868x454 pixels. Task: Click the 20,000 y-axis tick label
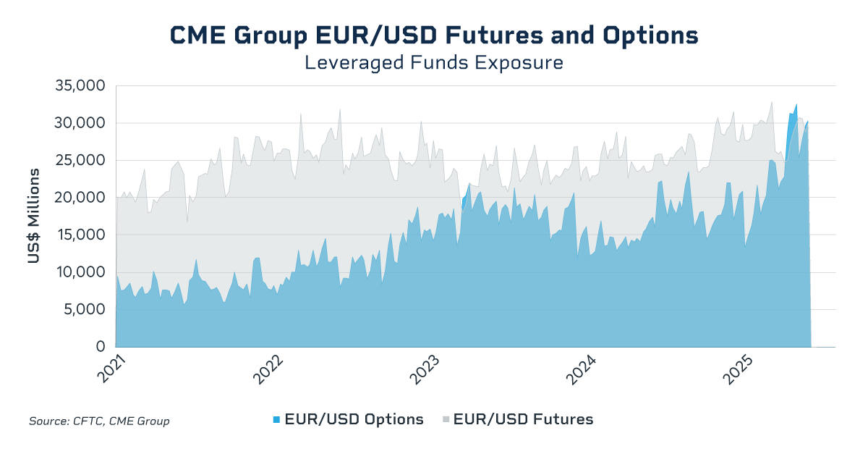point(80,198)
